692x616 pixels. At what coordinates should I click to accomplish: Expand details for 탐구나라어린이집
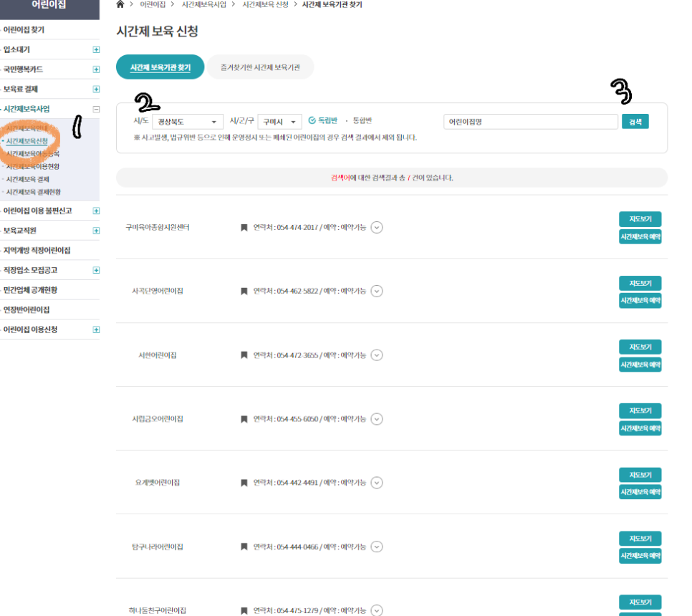(377, 547)
